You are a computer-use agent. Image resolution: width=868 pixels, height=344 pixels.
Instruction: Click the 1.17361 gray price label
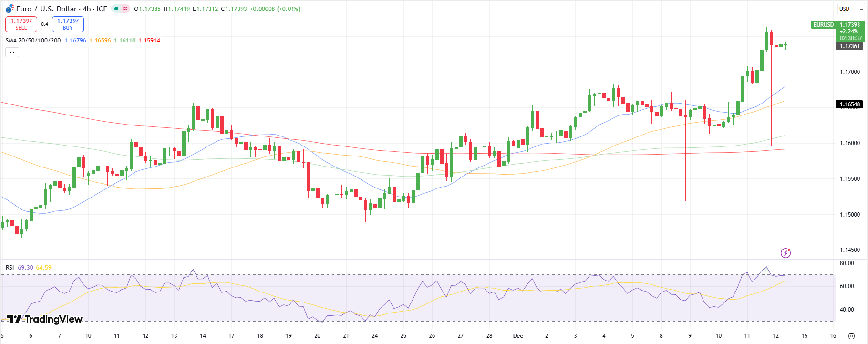coord(849,46)
